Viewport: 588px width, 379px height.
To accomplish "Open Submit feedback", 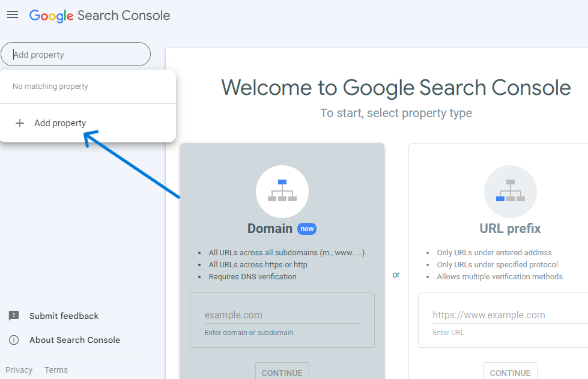I will (64, 316).
